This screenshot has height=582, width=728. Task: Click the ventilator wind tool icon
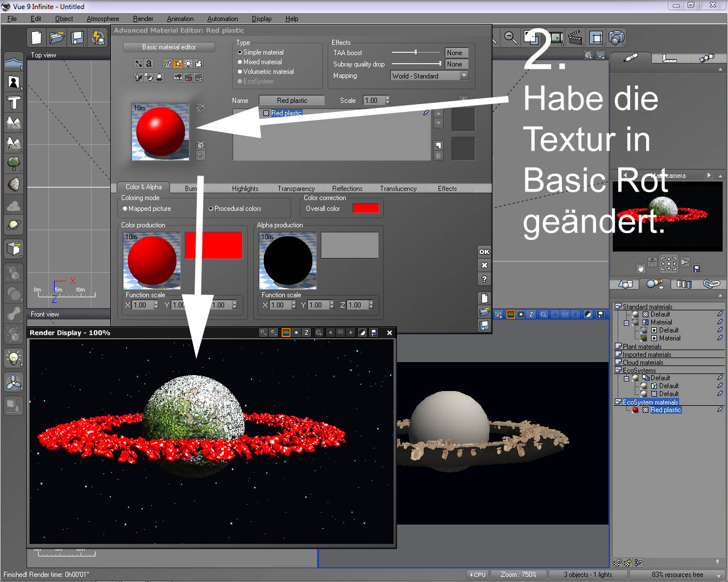pos(14,383)
